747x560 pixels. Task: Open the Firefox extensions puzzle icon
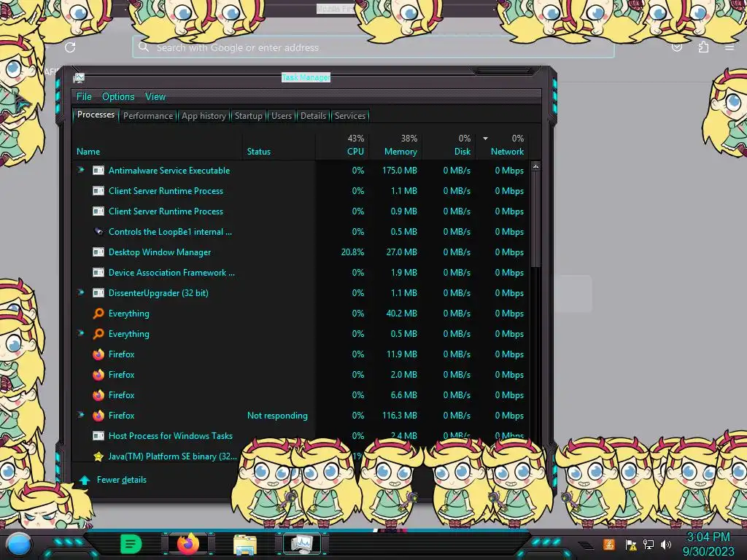click(x=703, y=47)
